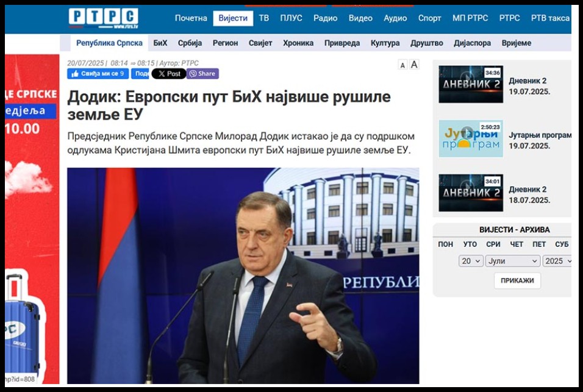
Task: Open the Дневник 2 18.07.2025 thumbnail
Action: coord(471,193)
